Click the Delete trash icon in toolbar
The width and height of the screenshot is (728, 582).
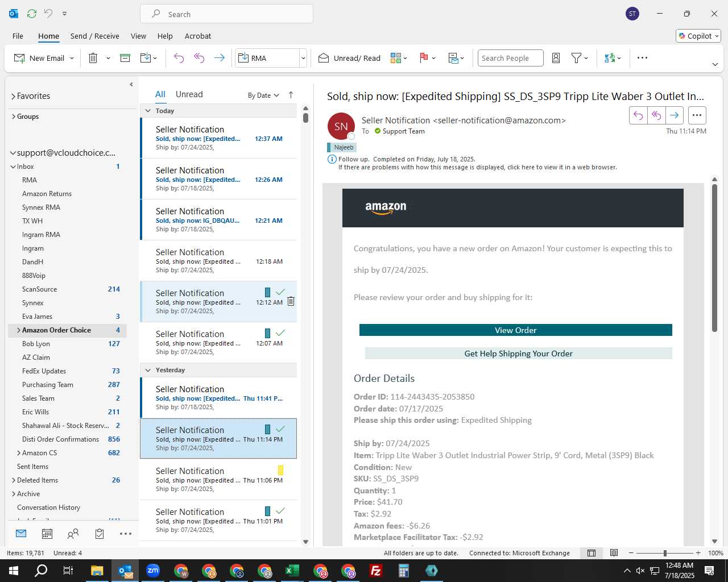pyautogui.click(x=93, y=58)
